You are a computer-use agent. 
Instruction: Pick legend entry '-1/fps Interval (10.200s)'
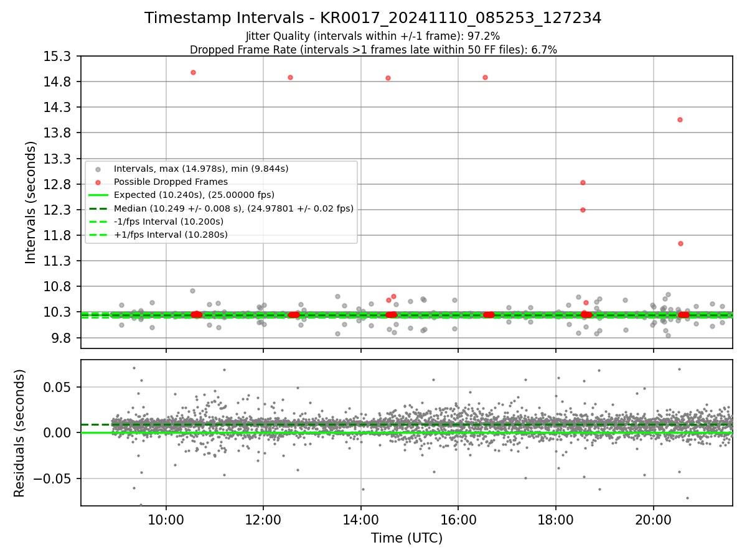[x=169, y=222]
